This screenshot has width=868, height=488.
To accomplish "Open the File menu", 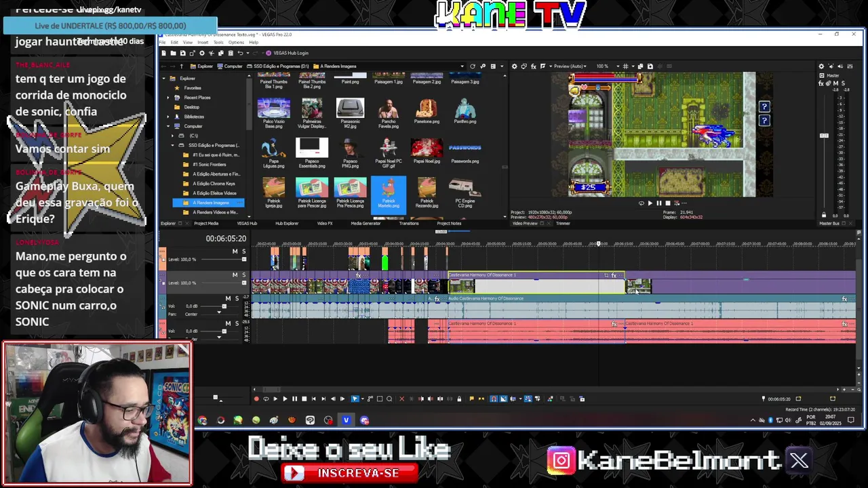I will coord(162,42).
